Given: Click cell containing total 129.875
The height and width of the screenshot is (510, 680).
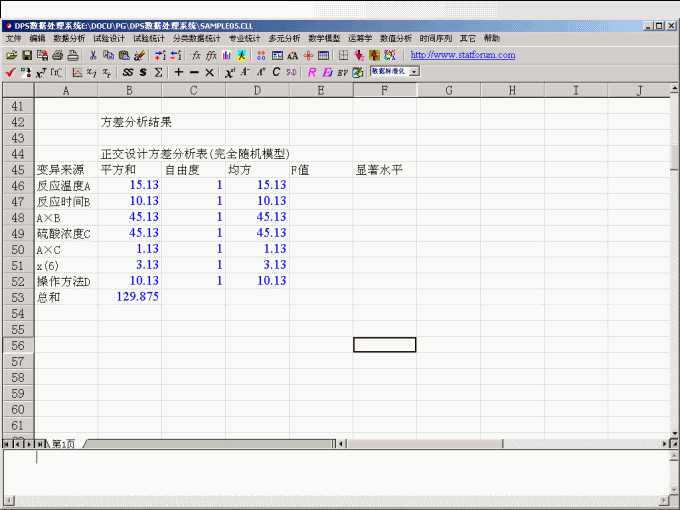Looking at the screenshot, I should [x=130, y=297].
